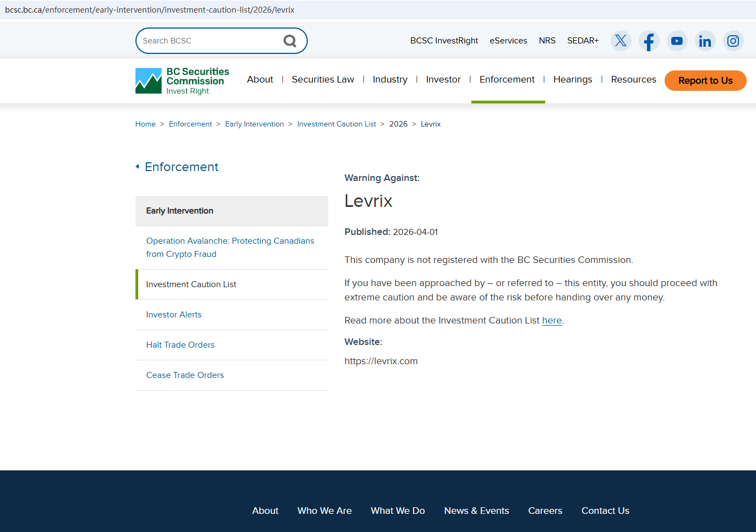Click the back arrow beside Enforcement heading

coord(137,167)
